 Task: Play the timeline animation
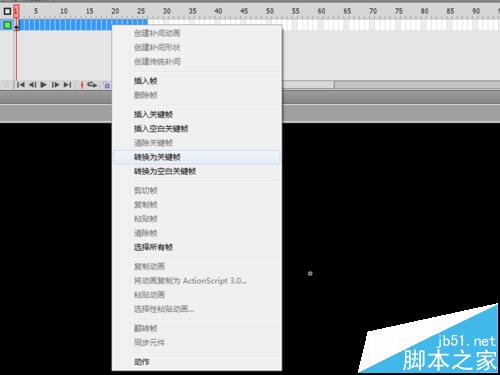43,85
